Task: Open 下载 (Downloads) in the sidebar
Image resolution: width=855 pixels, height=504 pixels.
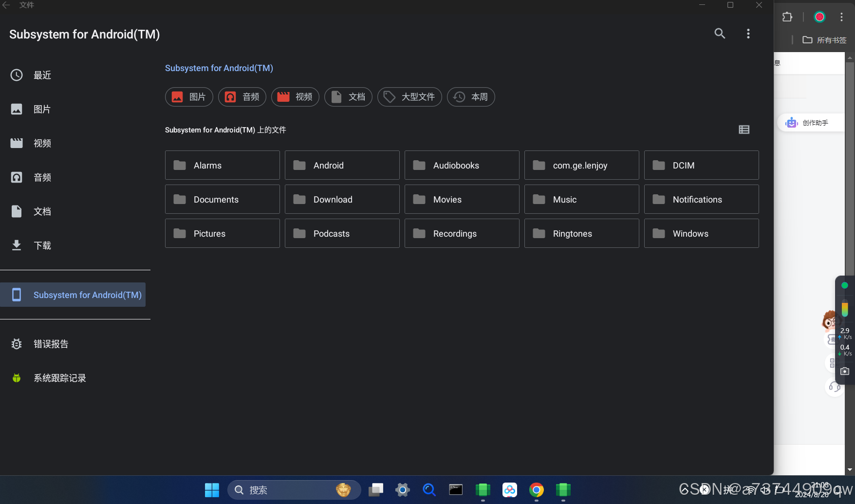Action: [75, 245]
